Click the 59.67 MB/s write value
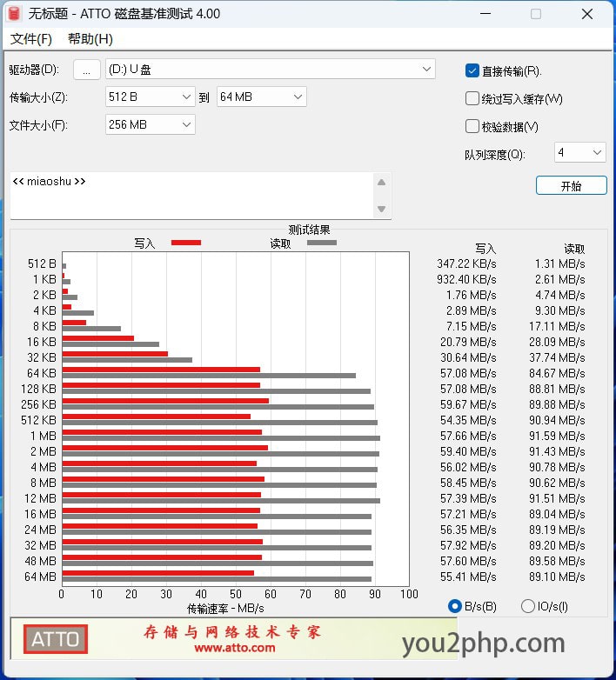The height and width of the screenshot is (680, 616). point(468,404)
